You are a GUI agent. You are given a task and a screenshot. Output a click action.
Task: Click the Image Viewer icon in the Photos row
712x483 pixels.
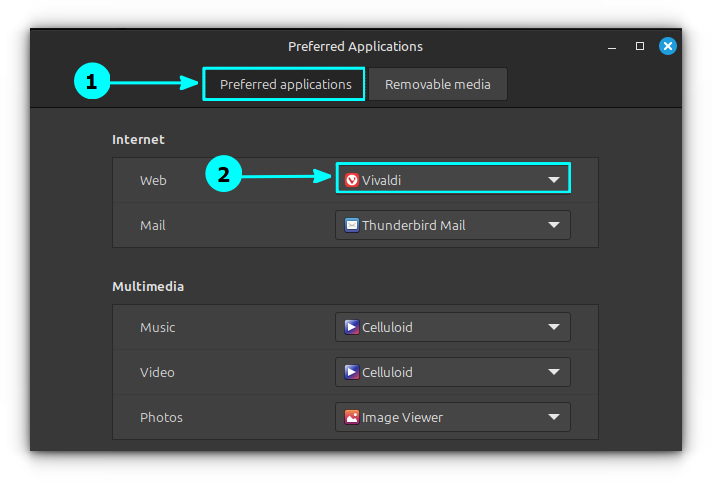352,417
